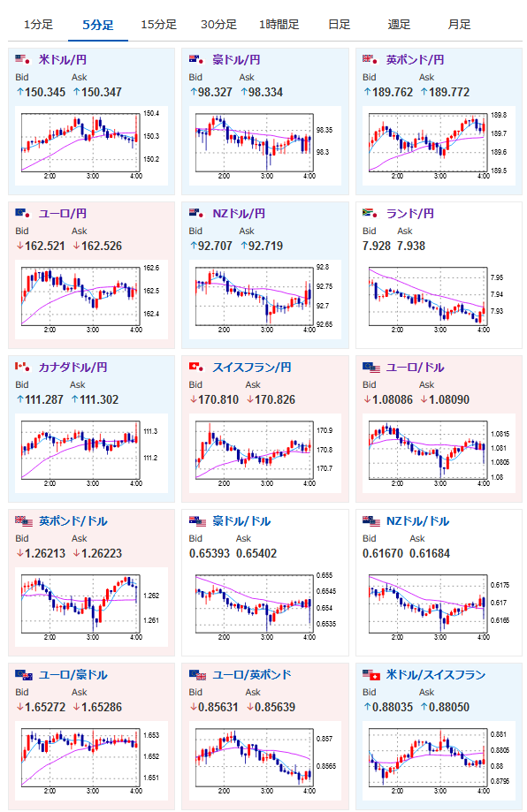The width and height of the screenshot is (527, 812).
Task: Open the NZドル/円 pair link
Action: 239,213
